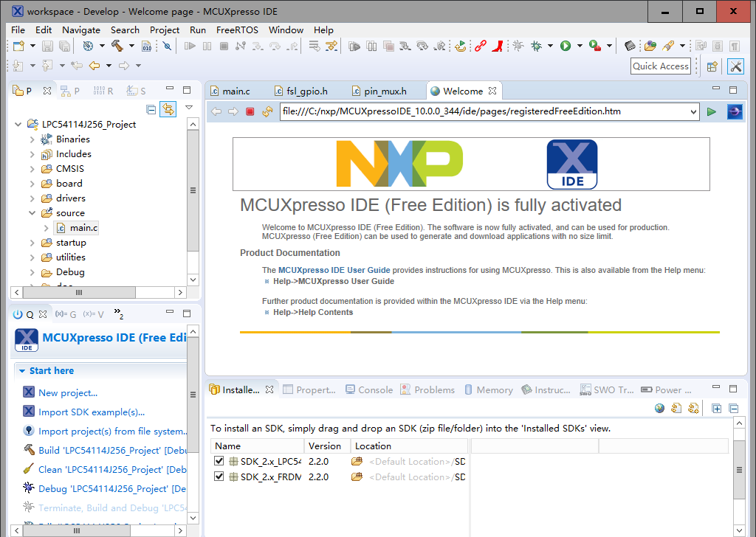The width and height of the screenshot is (756, 537).
Task: Expand the Binaries folder
Action: click(x=32, y=139)
